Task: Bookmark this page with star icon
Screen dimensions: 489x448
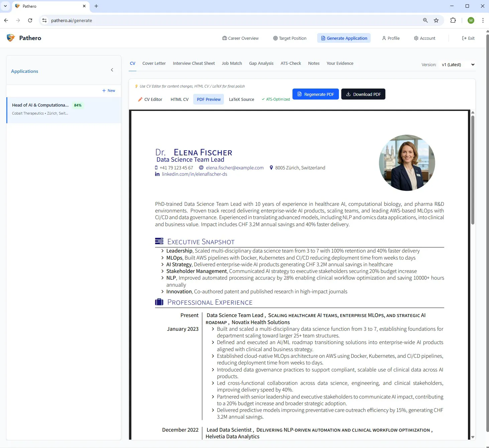Action: pyautogui.click(x=436, y=20)
